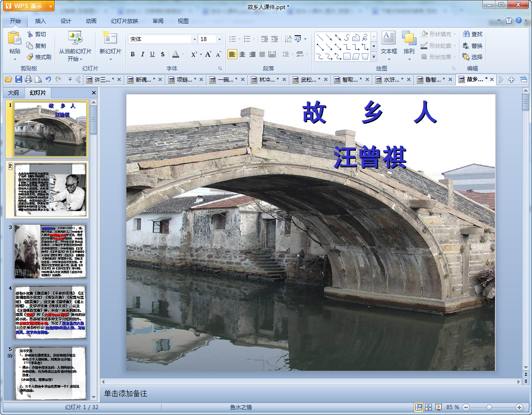Image resolution: width=532 pixels, height=415 pixels.
Task: Expand the shapes gallery more arrow
Action: click(374, 57)
